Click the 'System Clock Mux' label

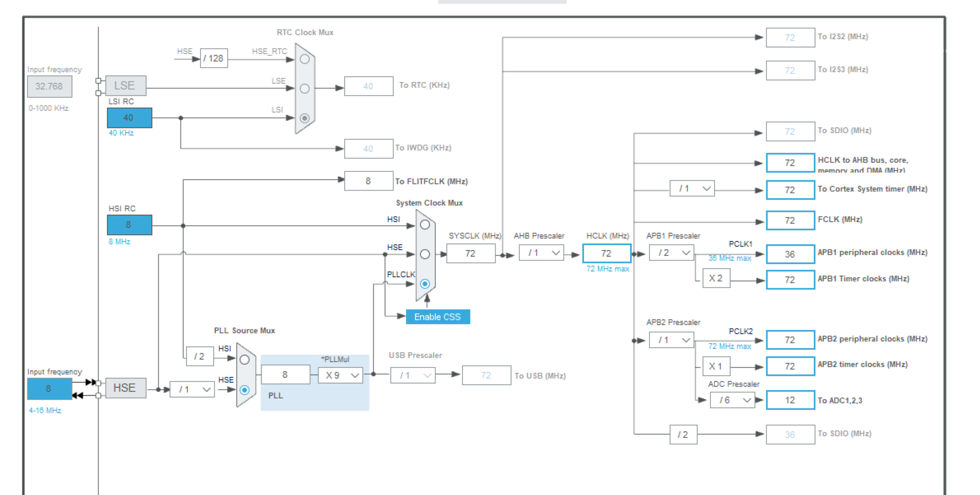[429, 203]
